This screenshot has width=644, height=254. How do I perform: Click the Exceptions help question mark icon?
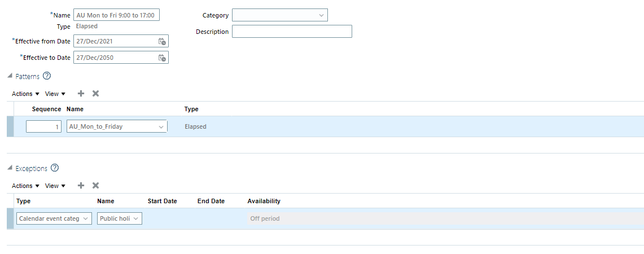pos(55,168)
